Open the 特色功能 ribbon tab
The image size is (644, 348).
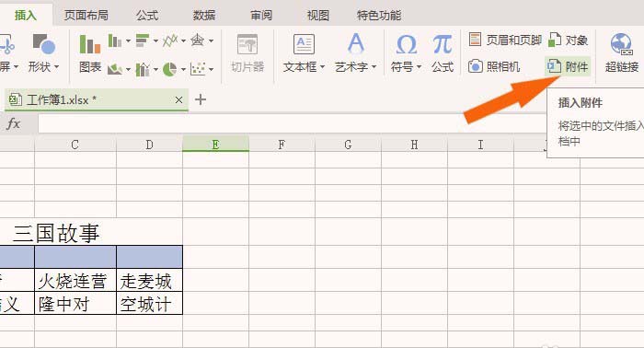click(x=379, y=16)
